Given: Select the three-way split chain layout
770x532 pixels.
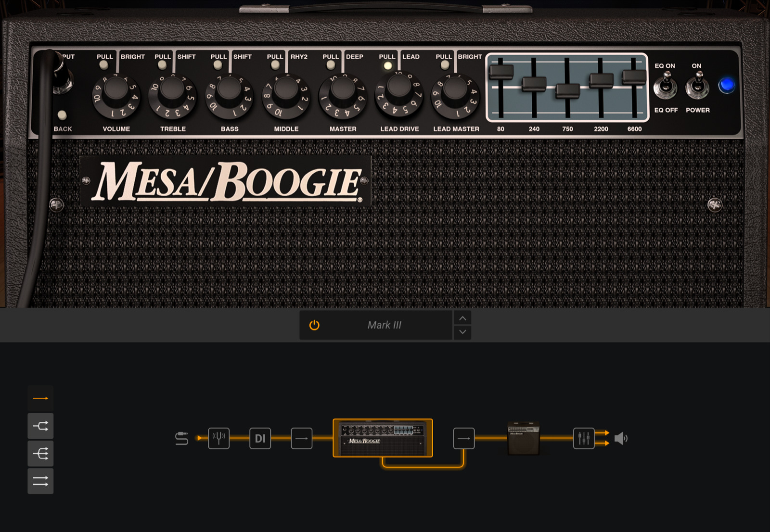Looking at the screenshot, I should pyautogui.click(x=40, y=454).
